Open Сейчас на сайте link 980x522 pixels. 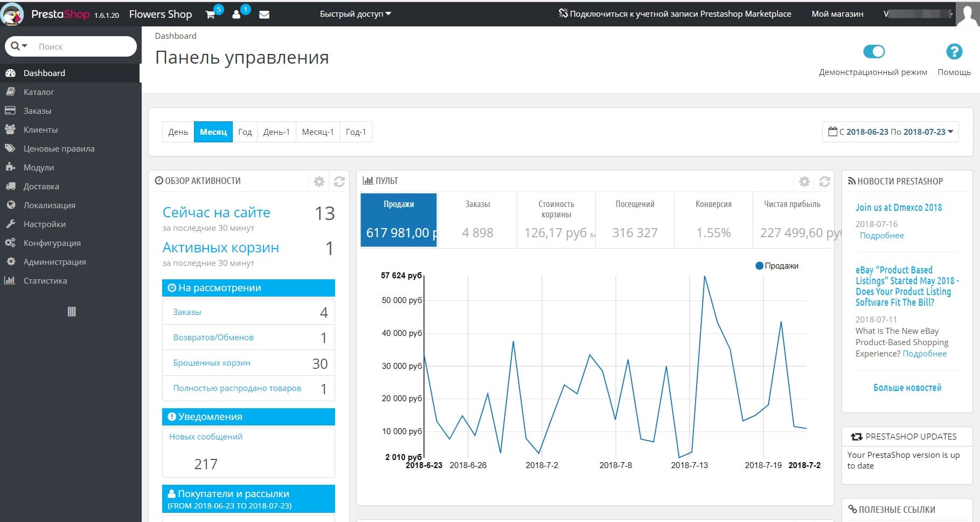pyautogui.click(x=217, y=212)
